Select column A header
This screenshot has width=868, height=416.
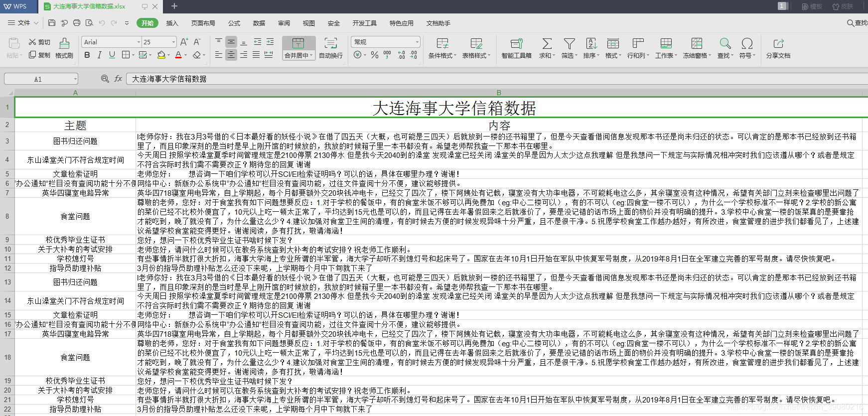pos(75,93)
